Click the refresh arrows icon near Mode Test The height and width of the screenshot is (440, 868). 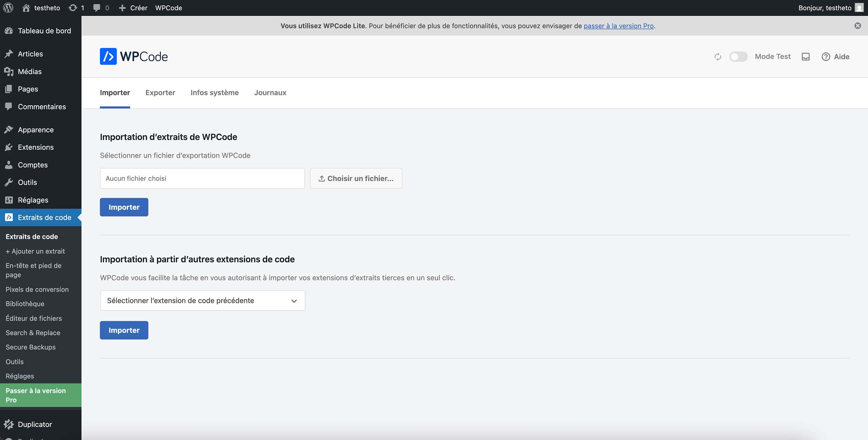click(x=718, y=57)
